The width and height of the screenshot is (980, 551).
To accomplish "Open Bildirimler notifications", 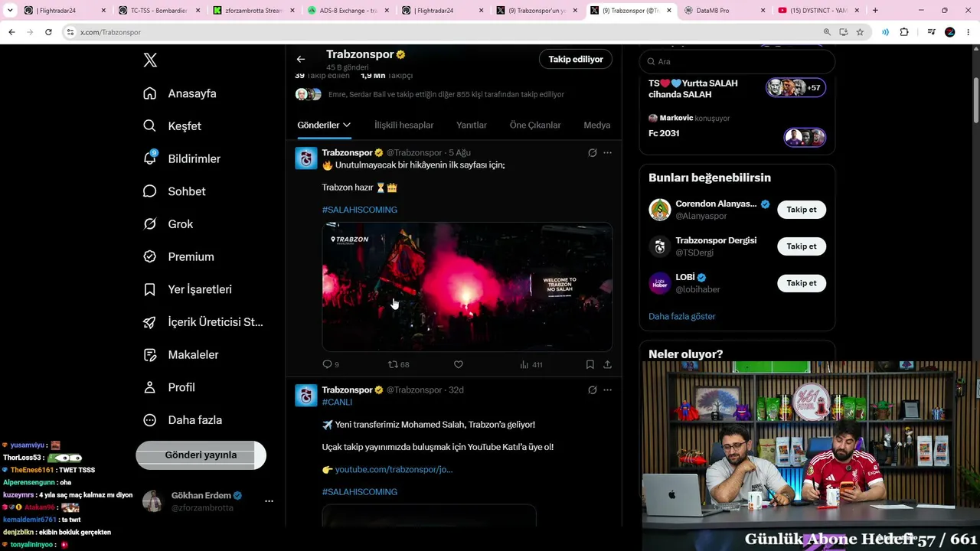I will [181, 158].
